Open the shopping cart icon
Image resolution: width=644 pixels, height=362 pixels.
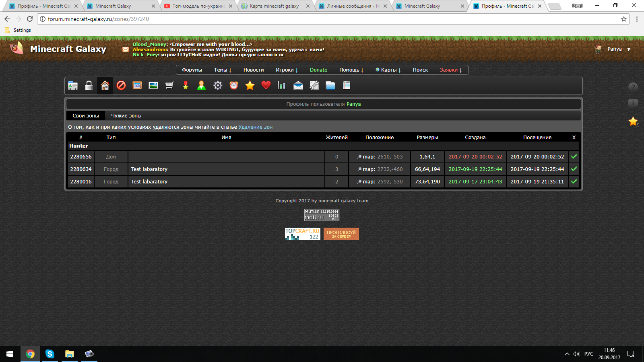pos(169,85)
